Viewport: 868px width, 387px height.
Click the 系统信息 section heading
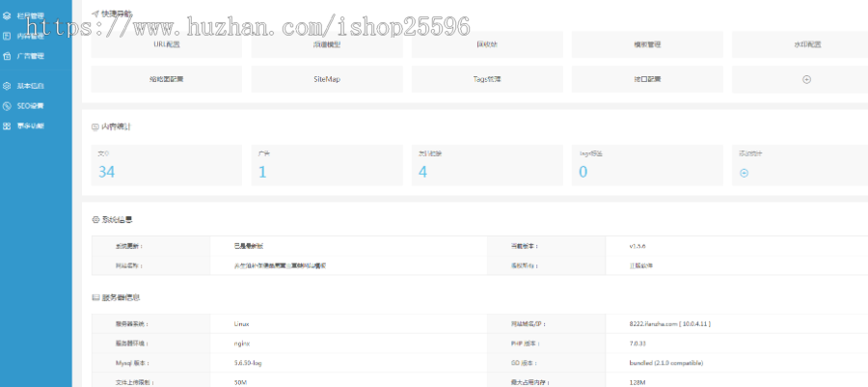click(117, 220)
